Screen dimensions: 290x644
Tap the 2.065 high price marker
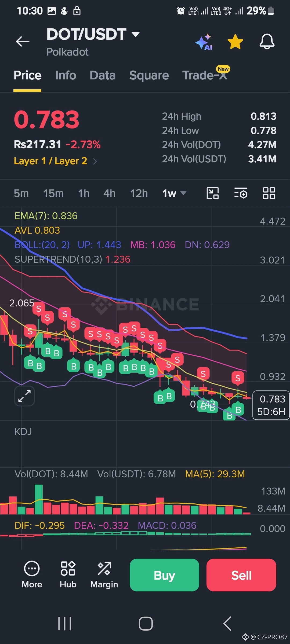21,303
